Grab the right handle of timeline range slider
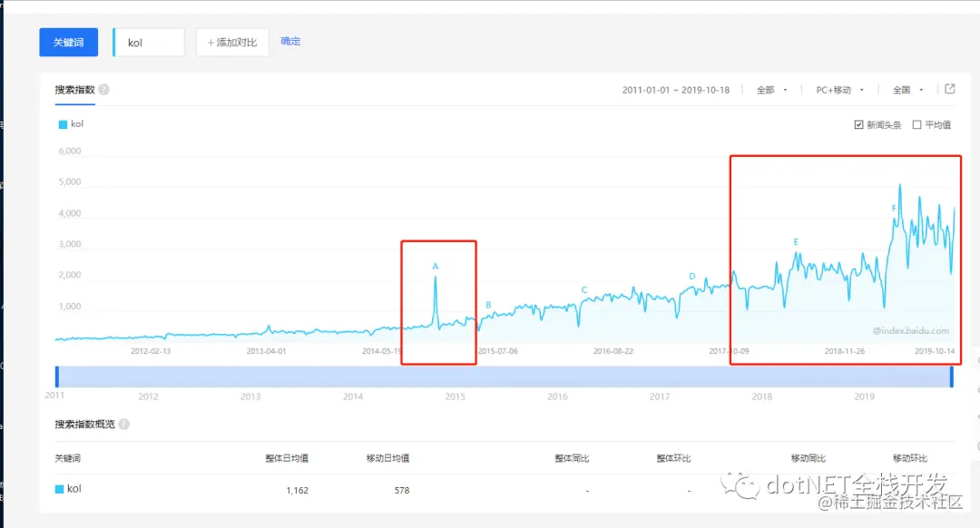This screenshot has height=528, width=980. [x=952, y=376]
